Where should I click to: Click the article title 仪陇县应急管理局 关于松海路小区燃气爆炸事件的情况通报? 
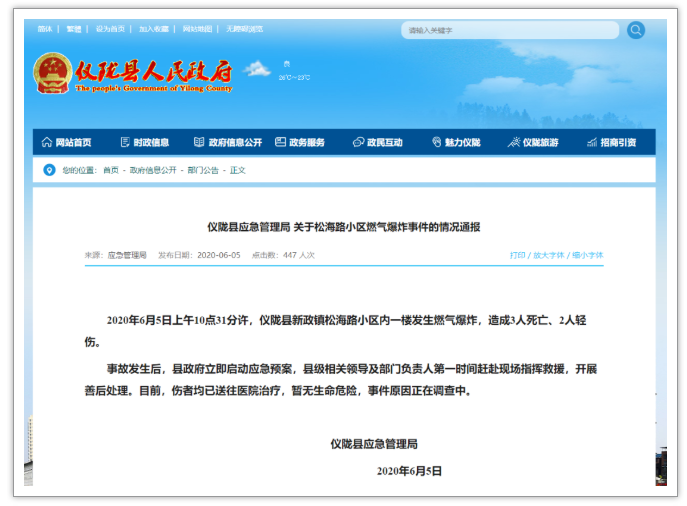pyautogui.click(x=344, y=227)
